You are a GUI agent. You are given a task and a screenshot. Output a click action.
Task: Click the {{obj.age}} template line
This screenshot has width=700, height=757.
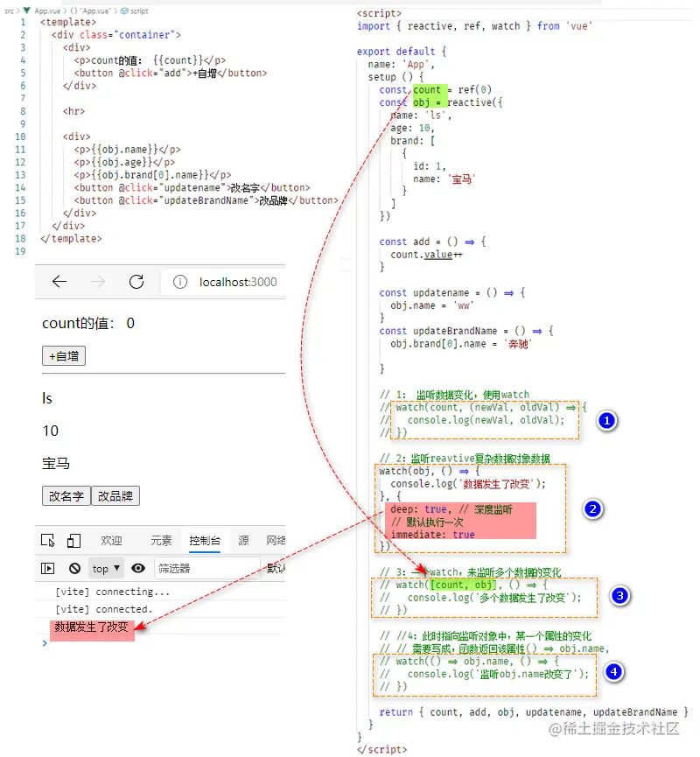[x=124, y=162]
